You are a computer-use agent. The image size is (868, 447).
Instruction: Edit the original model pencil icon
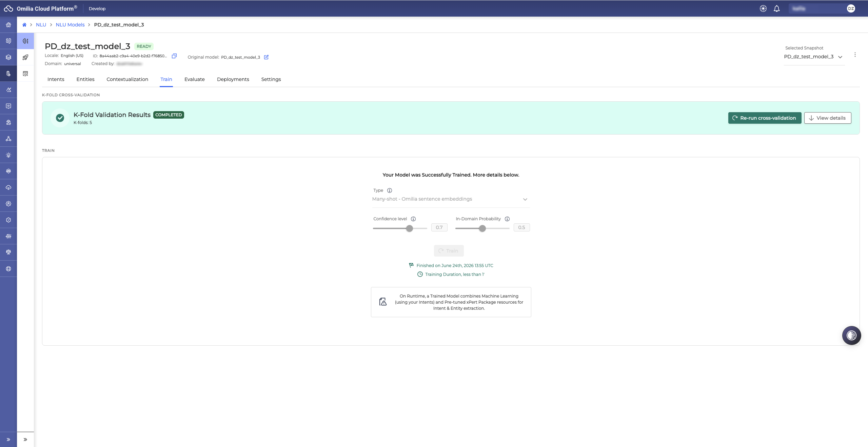(x=266, y=57)
